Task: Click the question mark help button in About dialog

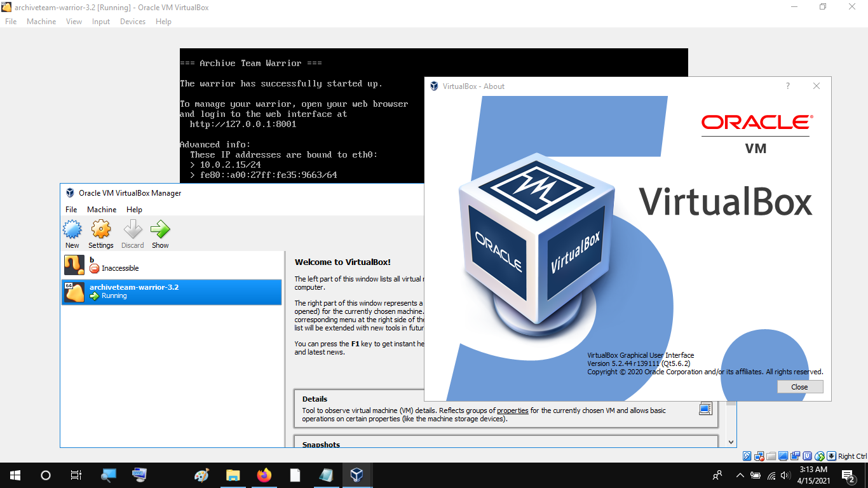Action: click(x=788, y=86)
